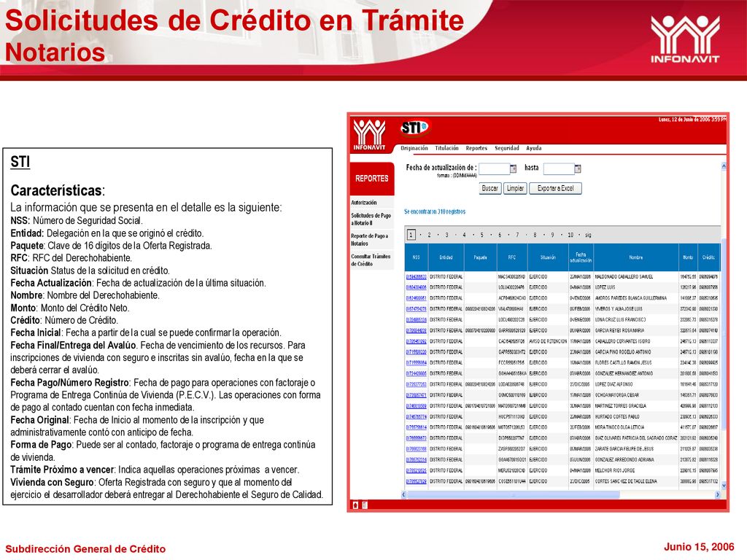Open calendar picker beside the 'hasta' field
Viewport: 747px width, 560px height.
click(578, 168)
